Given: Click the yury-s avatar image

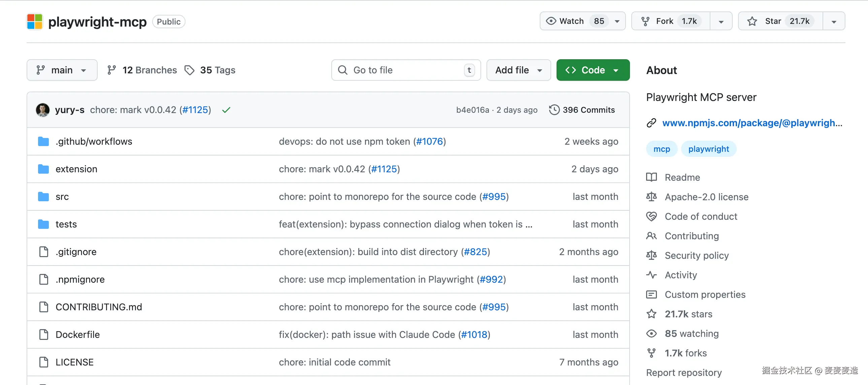Looking at the screenshot, I should (x=43, y=110).
